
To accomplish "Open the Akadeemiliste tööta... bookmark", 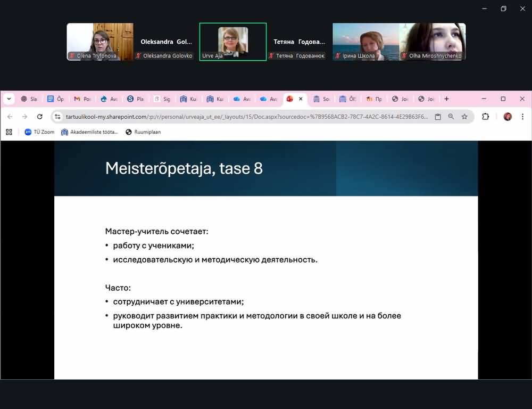I will coord(89,132).
